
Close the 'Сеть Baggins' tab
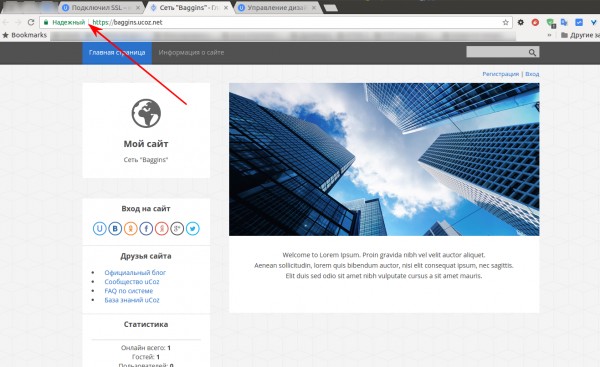tap(226, 8)
